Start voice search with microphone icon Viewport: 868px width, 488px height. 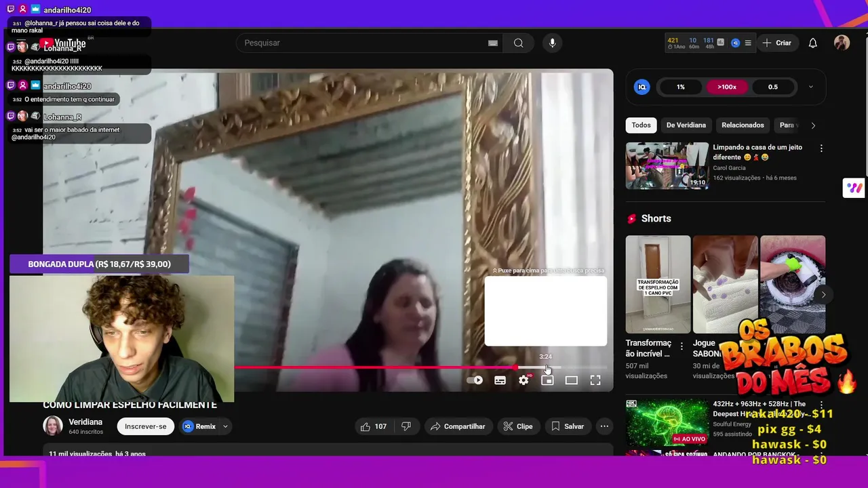coord(552,43)
